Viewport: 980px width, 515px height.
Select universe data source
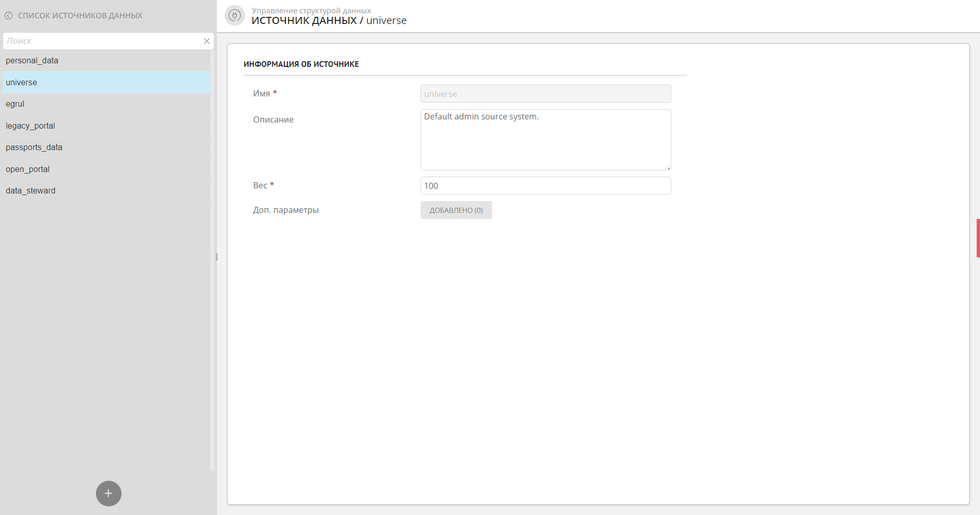[x=106, y=82]
